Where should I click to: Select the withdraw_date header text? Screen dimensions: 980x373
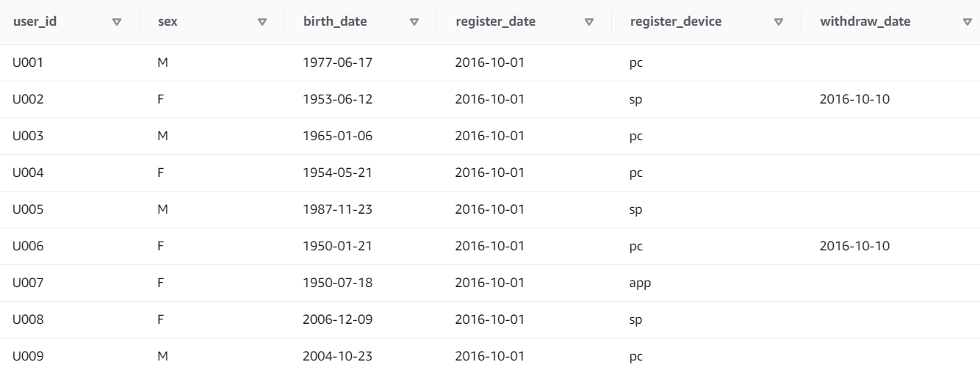pos(865,21)
